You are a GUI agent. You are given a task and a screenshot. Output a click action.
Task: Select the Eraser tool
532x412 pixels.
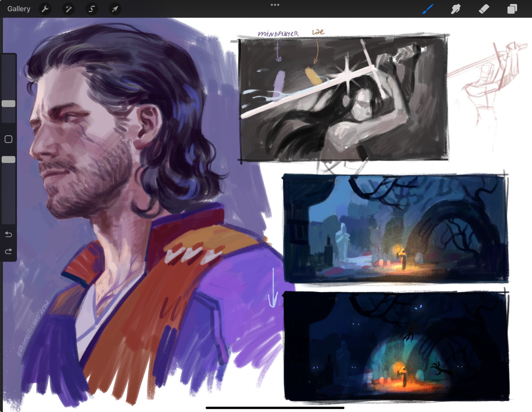tap(484, 9)
